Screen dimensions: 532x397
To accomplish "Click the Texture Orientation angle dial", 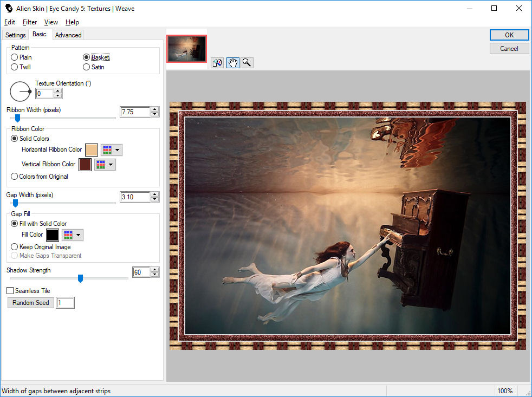I will (20, 92).
